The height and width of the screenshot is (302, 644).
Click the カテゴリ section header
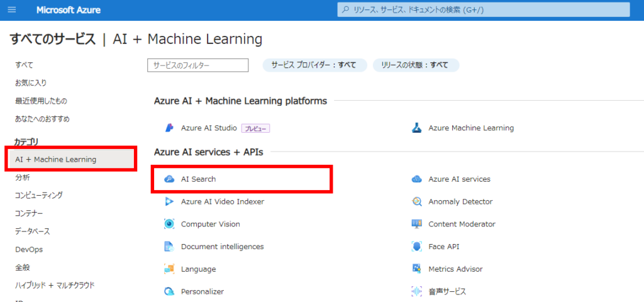(x=26, y=142)
